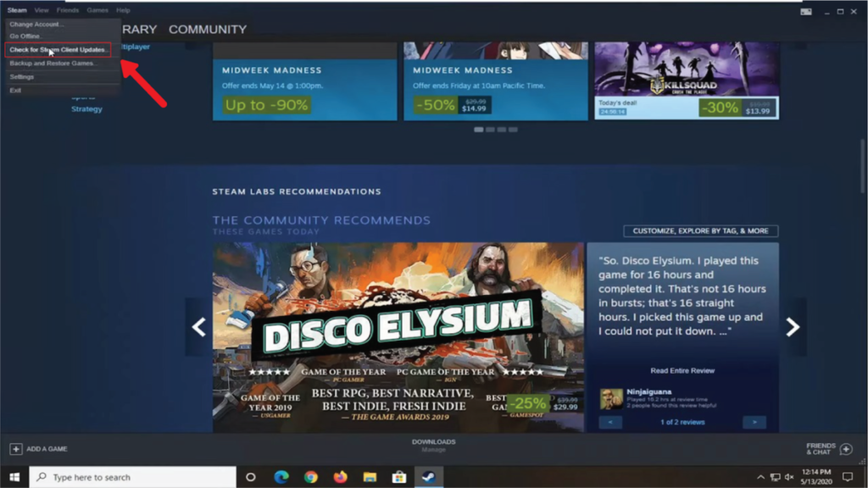Click the Read Entire Review link

682,371
